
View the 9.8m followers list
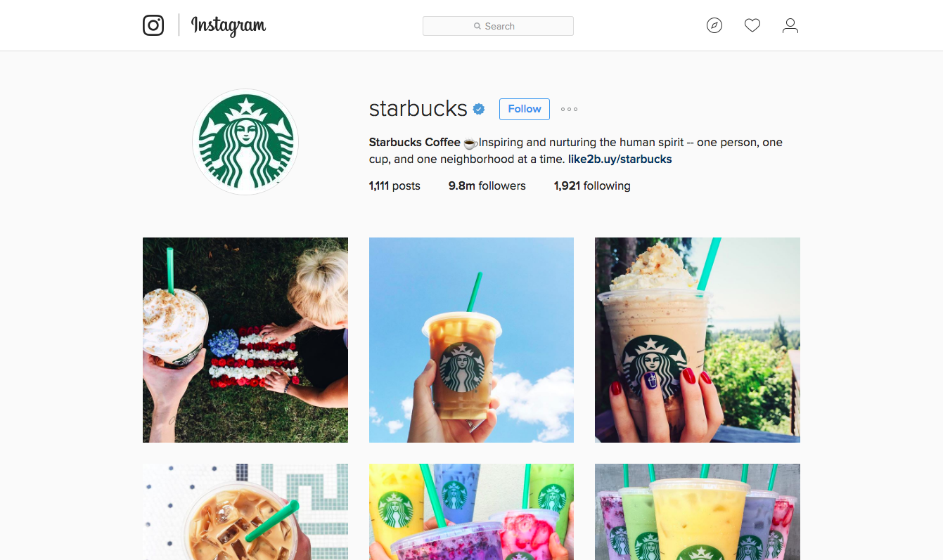click(x=487, y=185)
